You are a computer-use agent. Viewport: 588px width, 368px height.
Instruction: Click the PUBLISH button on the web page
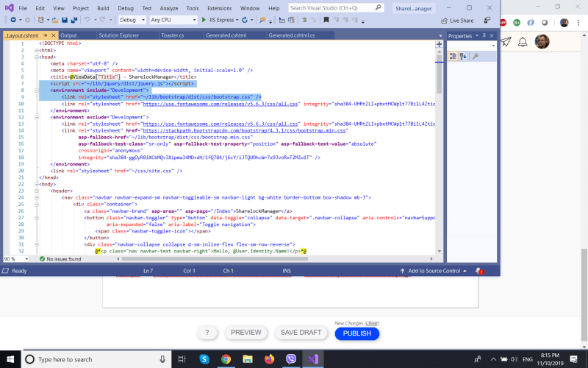tap(357, 333)
